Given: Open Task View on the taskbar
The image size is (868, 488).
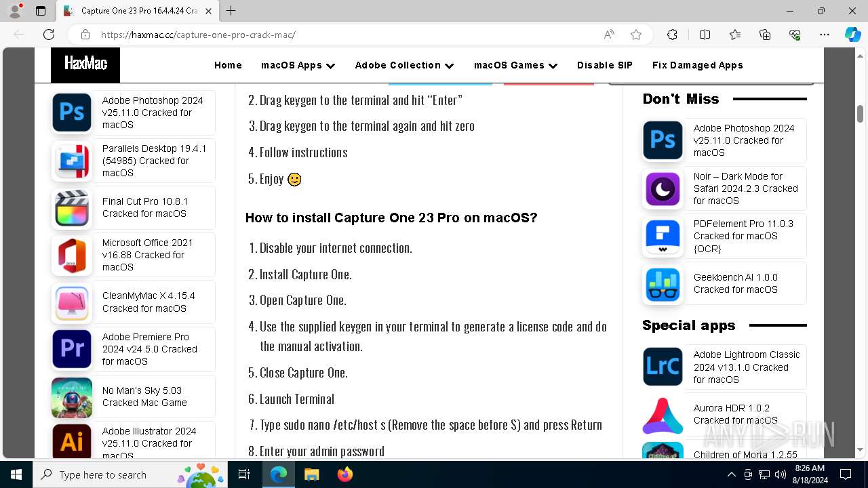Looking at the screenshot, I should tap(244, 474).
